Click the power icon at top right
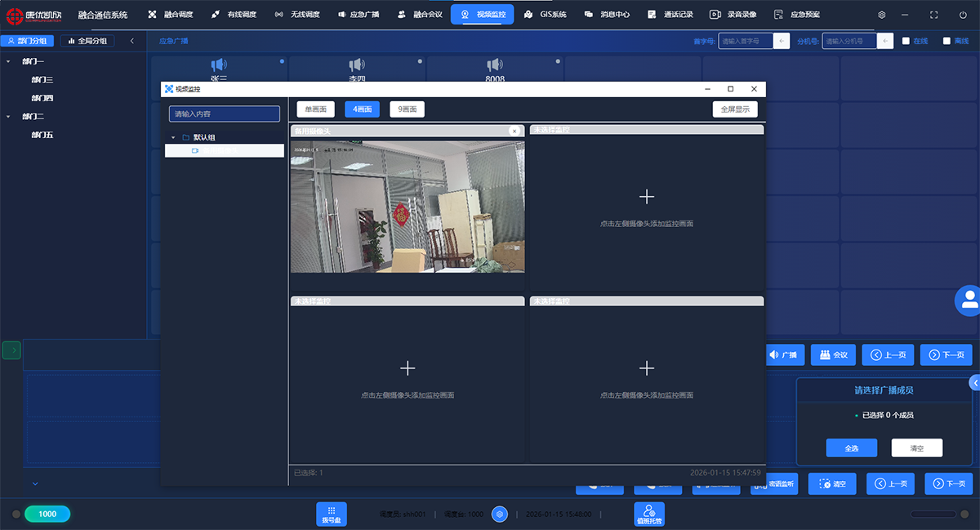This screenshot has width=980, height=530. 963,15
